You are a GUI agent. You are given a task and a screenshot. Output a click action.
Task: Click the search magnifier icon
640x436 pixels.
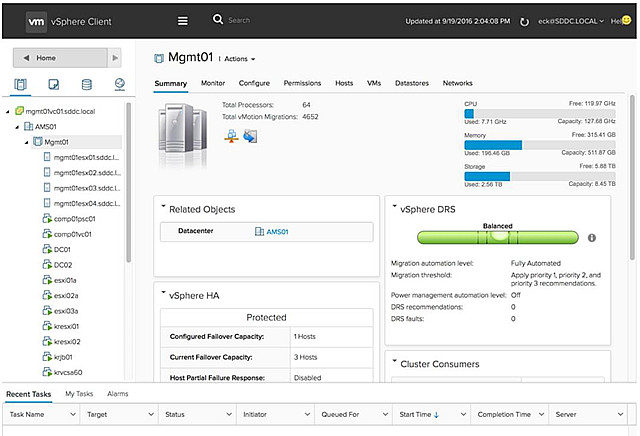point(218,19)
